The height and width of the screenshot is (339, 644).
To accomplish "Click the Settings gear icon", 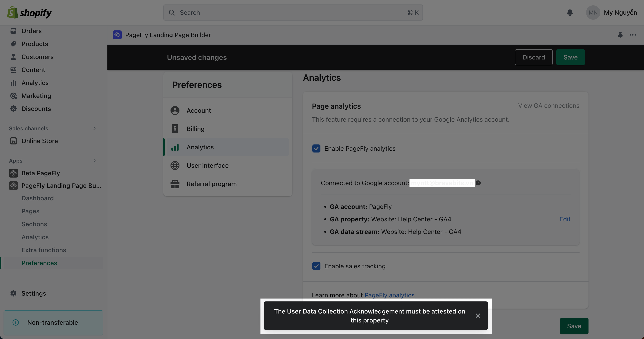I will (x=13, y=293).
